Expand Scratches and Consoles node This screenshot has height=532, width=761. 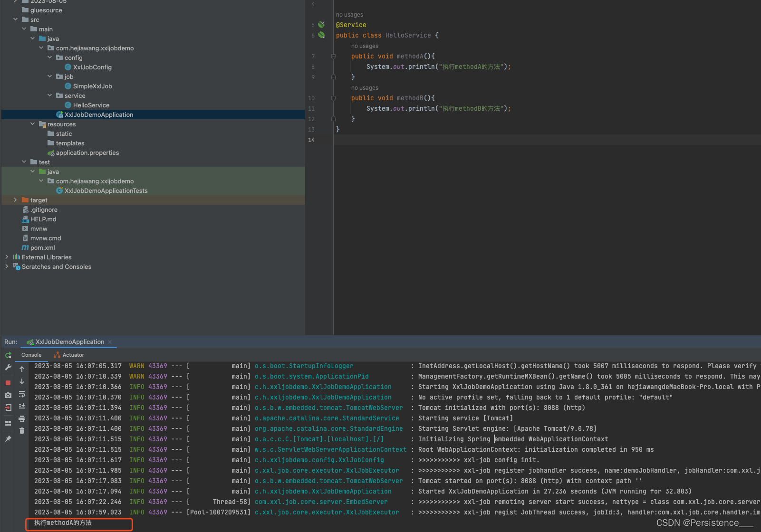click(7, 266)
